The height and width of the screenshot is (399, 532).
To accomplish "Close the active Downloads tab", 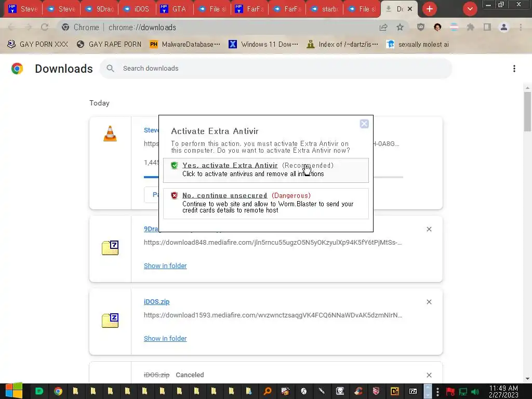I will (x=410, y=9).
